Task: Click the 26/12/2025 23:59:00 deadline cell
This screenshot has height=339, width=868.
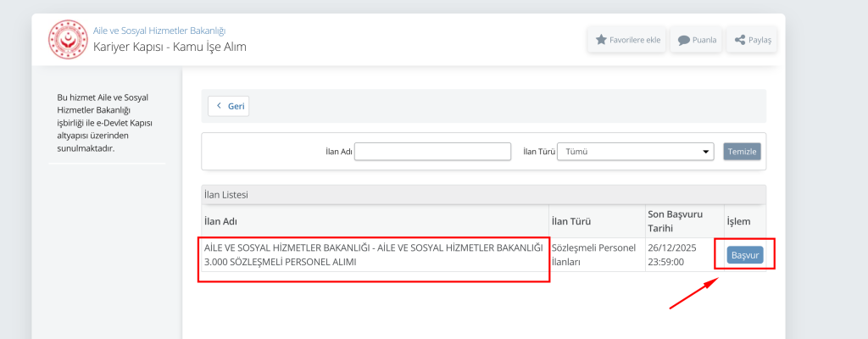Action: [x=685, y=255]
